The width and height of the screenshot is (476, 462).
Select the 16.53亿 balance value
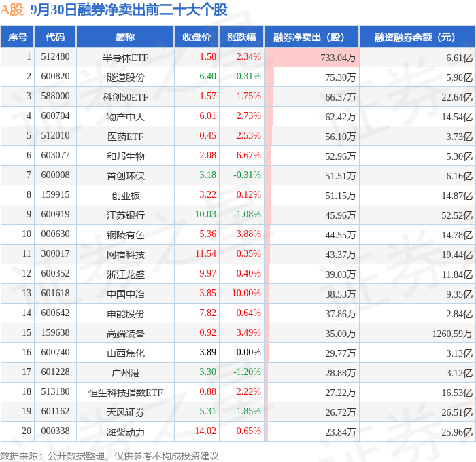pos(457,393)
